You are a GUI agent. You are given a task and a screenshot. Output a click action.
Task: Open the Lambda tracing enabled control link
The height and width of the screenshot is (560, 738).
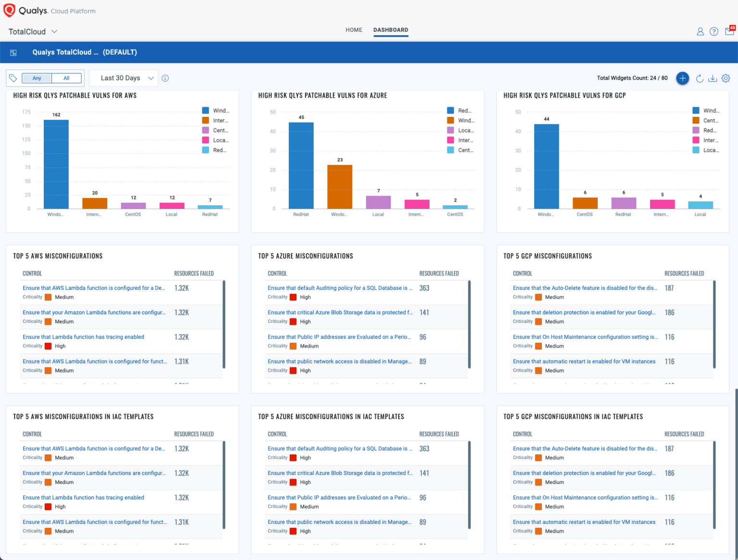pos(83,336)
